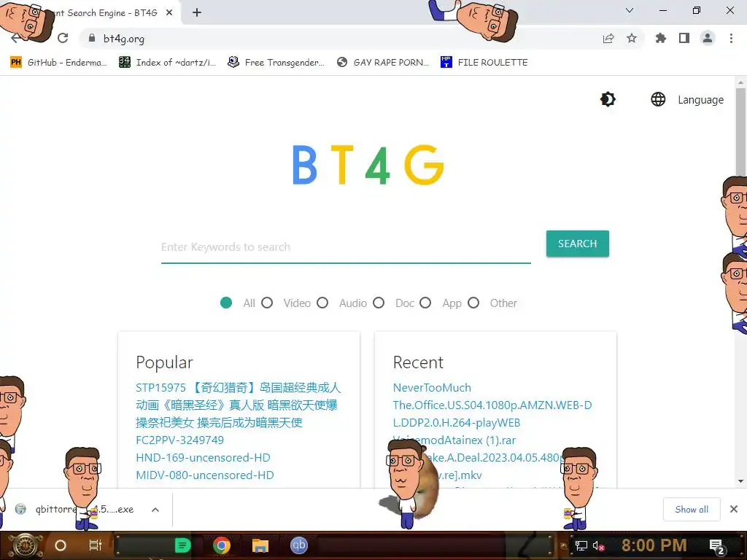The height and width of the screenshot is (560, 747).
Task: Open the Language menu
Action: (700, 99)
